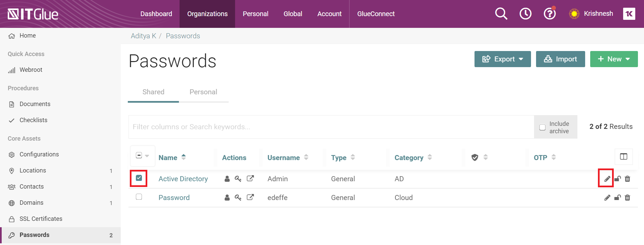Click user icon for Password row

click(227, 198)
